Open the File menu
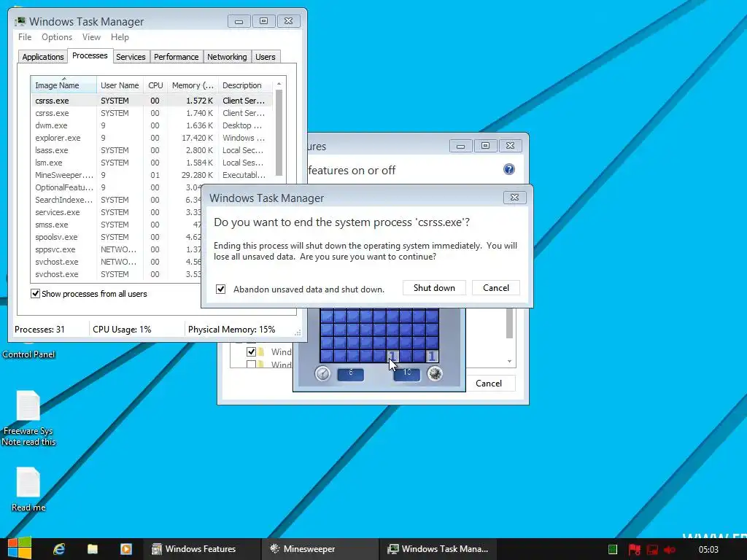Image resolution: width=747 pixels, height=560 pixels. coord(25,37)
